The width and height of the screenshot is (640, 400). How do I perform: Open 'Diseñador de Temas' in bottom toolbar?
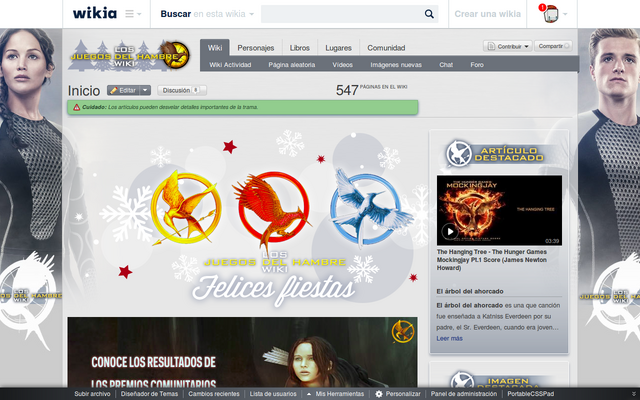[149, 394]
